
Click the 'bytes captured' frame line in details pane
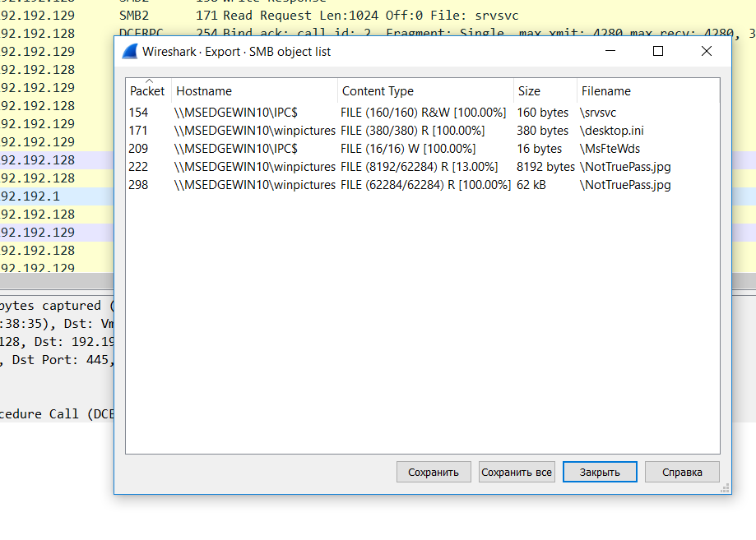57,306
